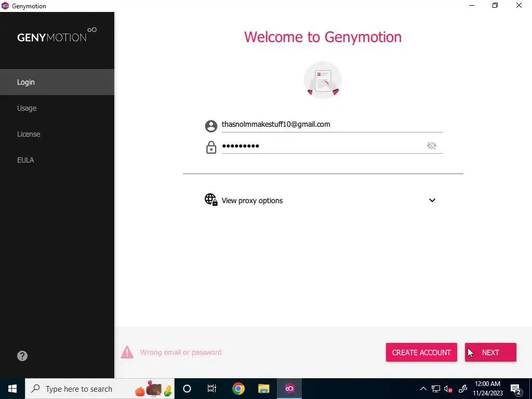Click the View proxy options label
This screenshot has height=399, width=532.
tap(252, 201)
